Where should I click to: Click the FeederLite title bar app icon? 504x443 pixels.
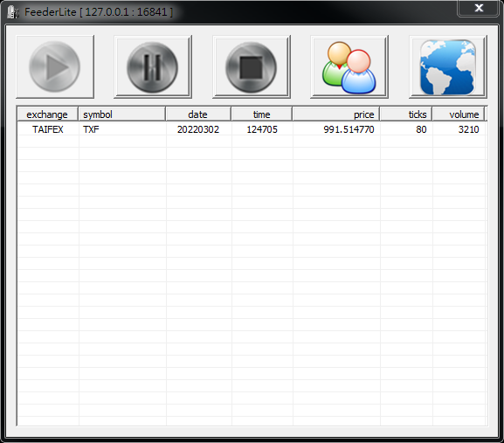(x=12, y=12)
